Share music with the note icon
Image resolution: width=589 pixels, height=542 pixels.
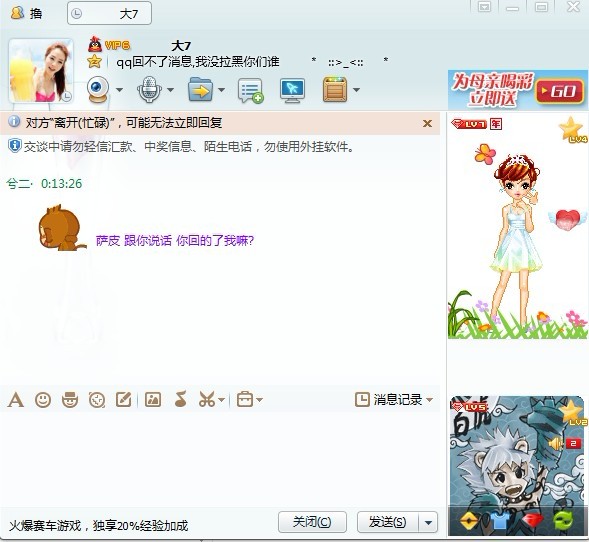coord(181,399)
